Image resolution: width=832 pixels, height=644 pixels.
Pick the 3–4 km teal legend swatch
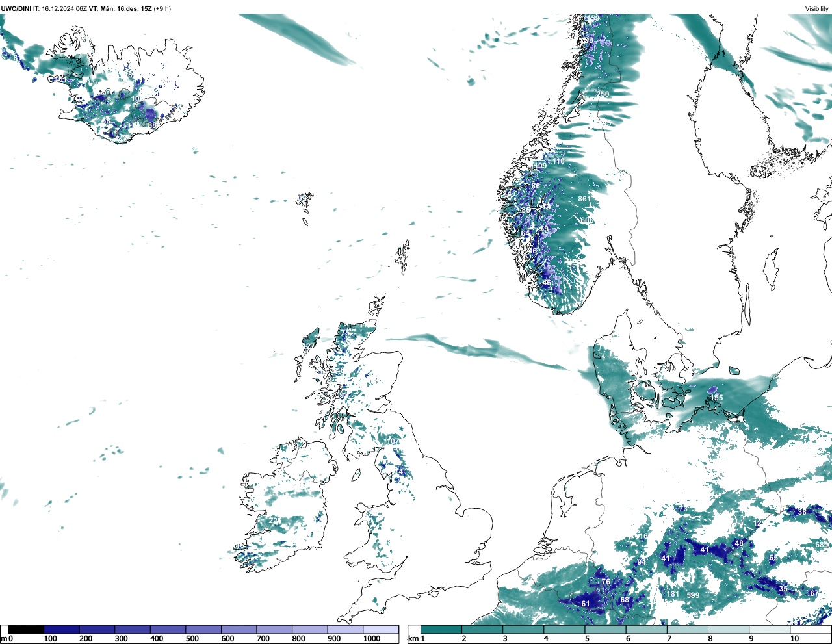click(523, 629)
